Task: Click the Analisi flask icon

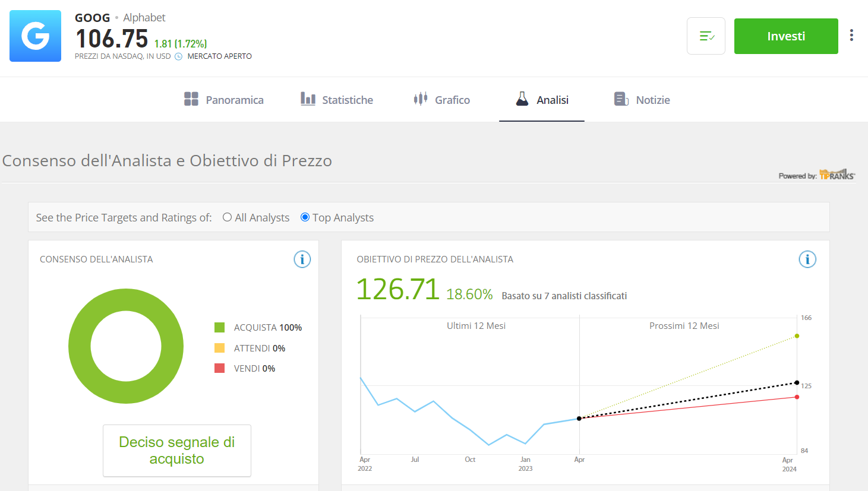Action: pos(522,99)
